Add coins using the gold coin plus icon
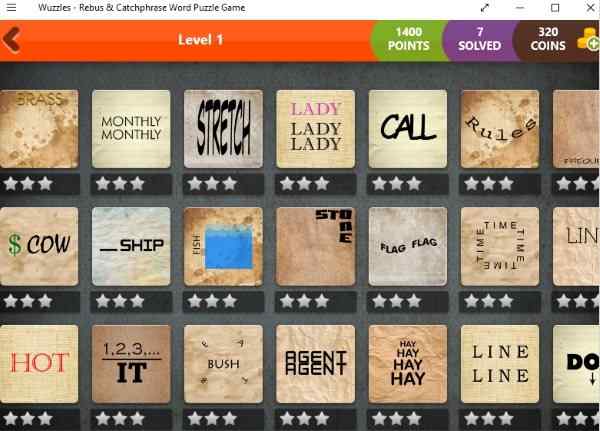Image resolution: width=600 pixels, height=431 pixels. point(588,40)
